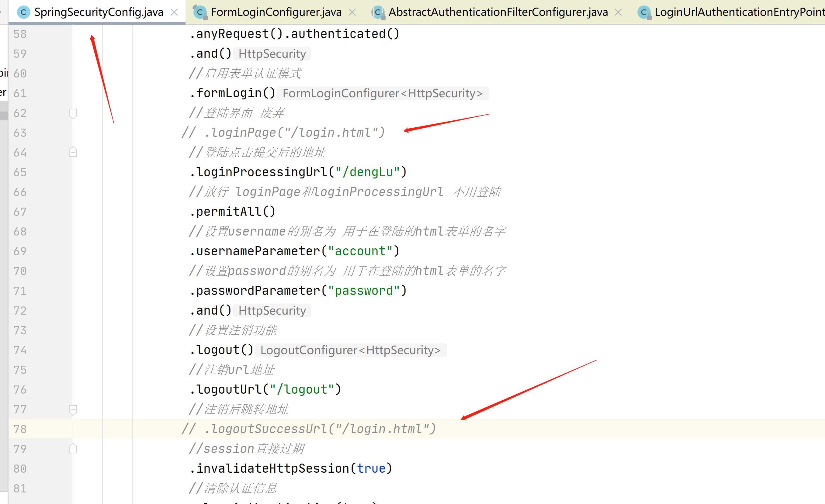Close the AbstractAuthenticationFilterConfigurer.java tab
Screen dimensions: 825x504
point(619,12)
